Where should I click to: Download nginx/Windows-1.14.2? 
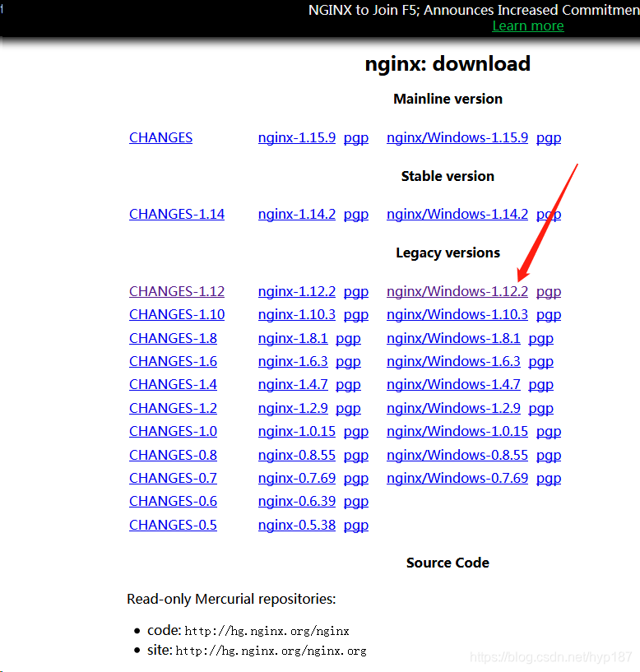[x=457, y=214]
